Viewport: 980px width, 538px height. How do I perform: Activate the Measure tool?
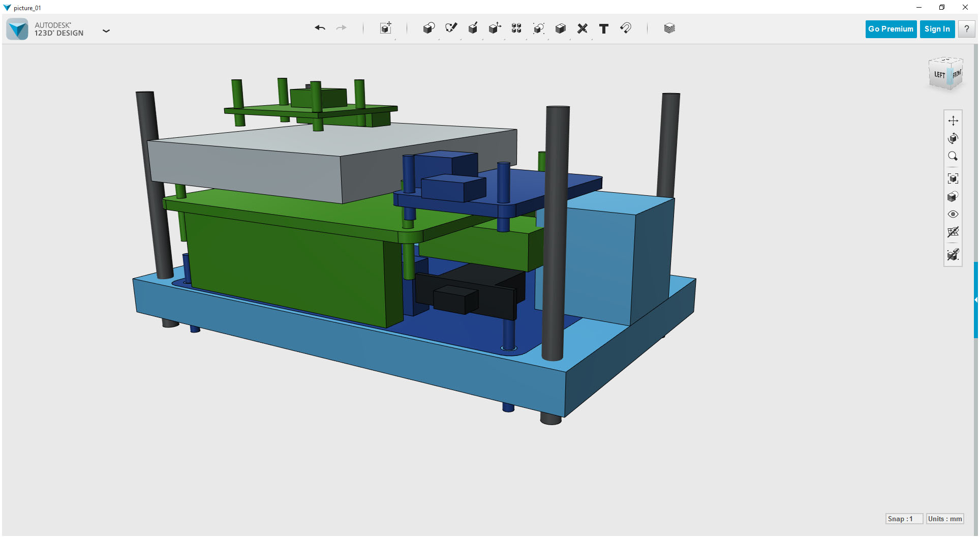[x=583, y=28]
